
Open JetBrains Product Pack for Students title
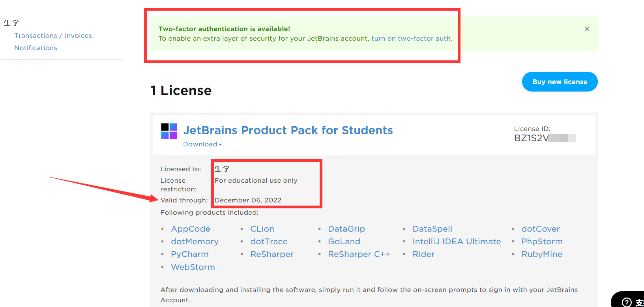[288, 130]
